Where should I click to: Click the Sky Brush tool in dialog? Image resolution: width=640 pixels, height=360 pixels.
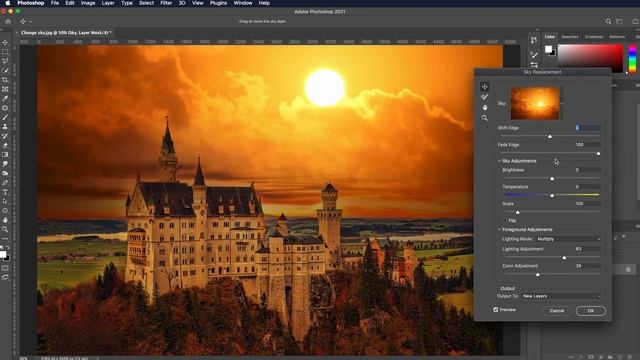(484, 97)
